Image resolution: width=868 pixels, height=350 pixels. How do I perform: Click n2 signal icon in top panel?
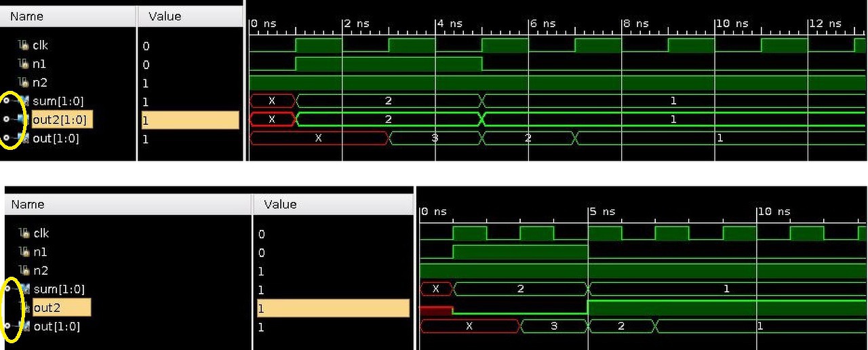tap(24, 83)
